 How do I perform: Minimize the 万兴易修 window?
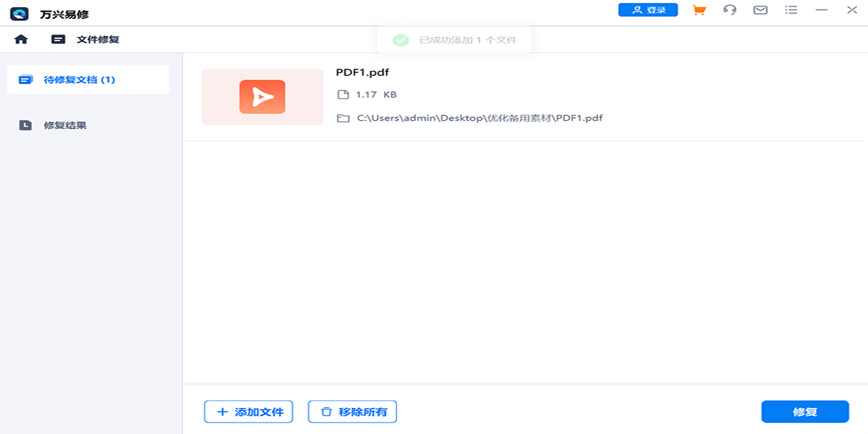[821, 10]
